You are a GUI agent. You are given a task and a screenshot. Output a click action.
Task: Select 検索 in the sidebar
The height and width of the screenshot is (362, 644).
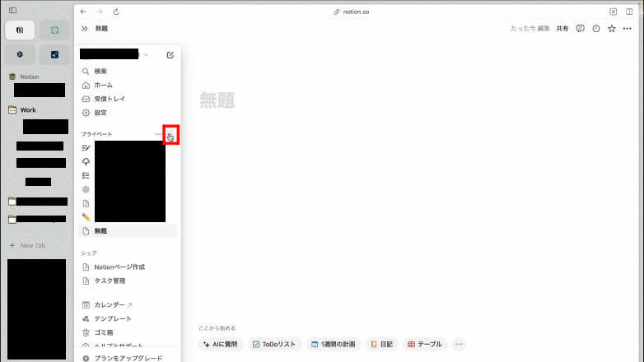pyautogui.click(x=100, y=72)
